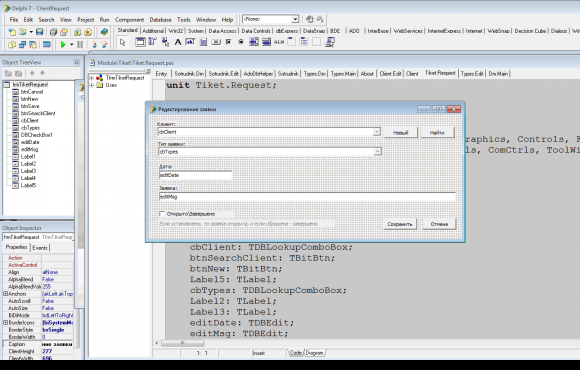Expand the Uses folder in code explorer

pos(92,85)
